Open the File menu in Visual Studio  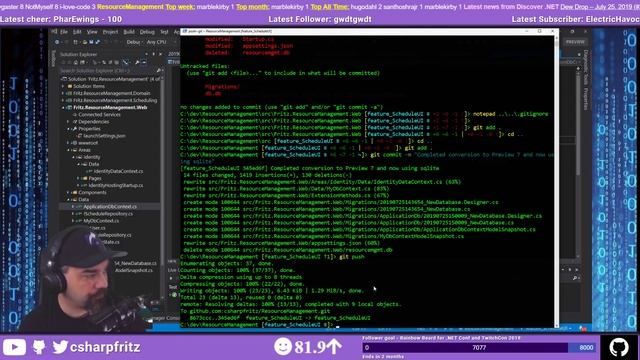tap(64, 31)
